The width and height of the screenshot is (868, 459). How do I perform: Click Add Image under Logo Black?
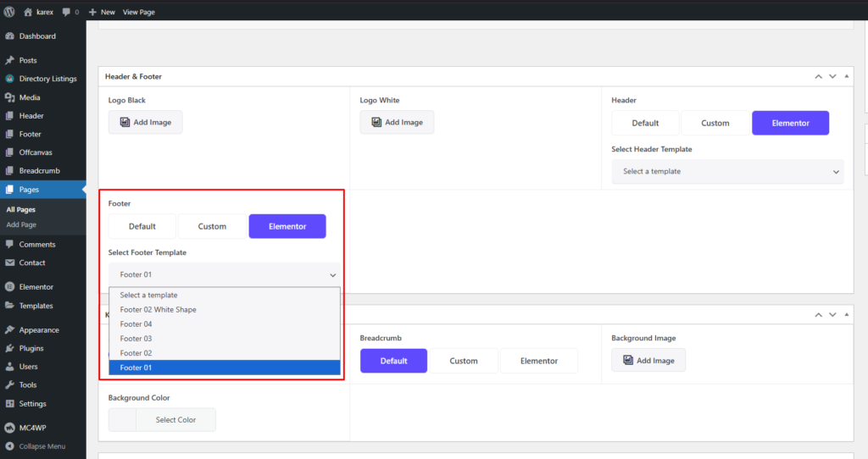point(145,122)
